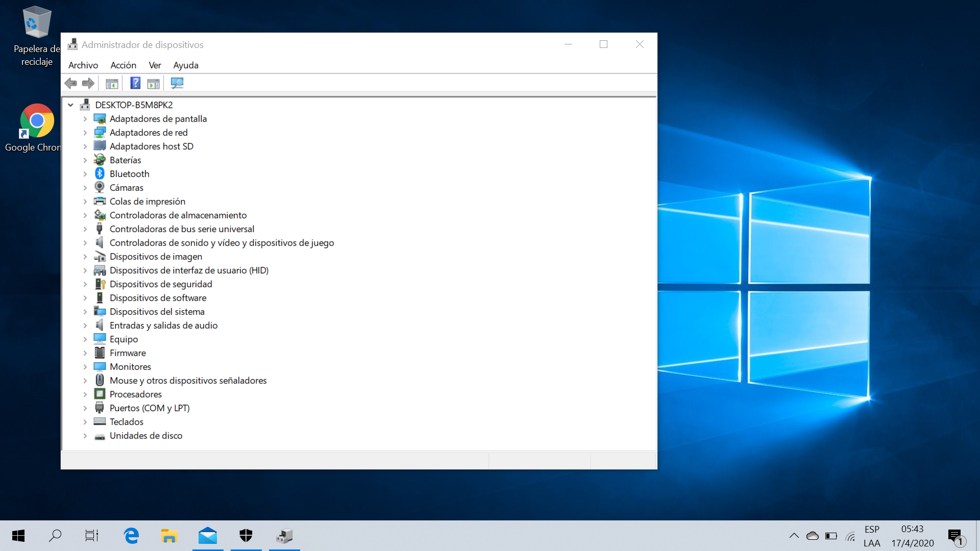Expand the Adaptadores de red node

click(85, 133)
